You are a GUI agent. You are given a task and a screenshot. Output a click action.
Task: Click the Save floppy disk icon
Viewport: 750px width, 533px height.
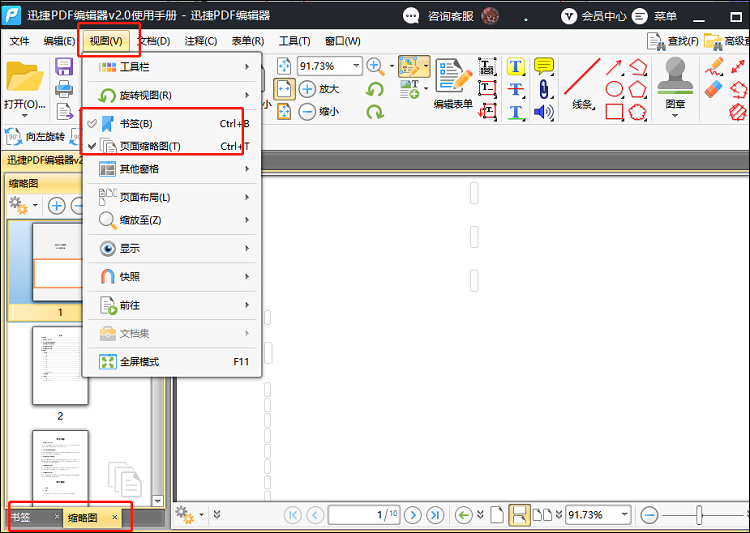[64, 67]
